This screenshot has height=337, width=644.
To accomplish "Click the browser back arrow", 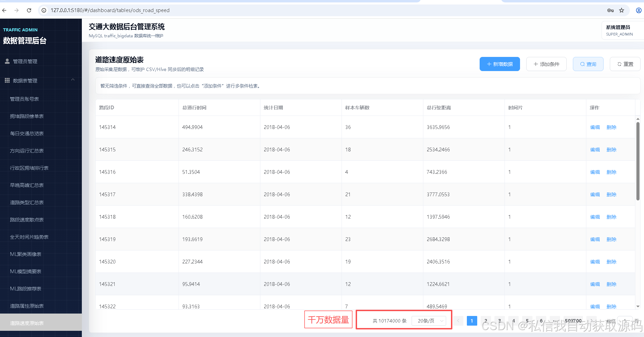I will click(4, 10).
